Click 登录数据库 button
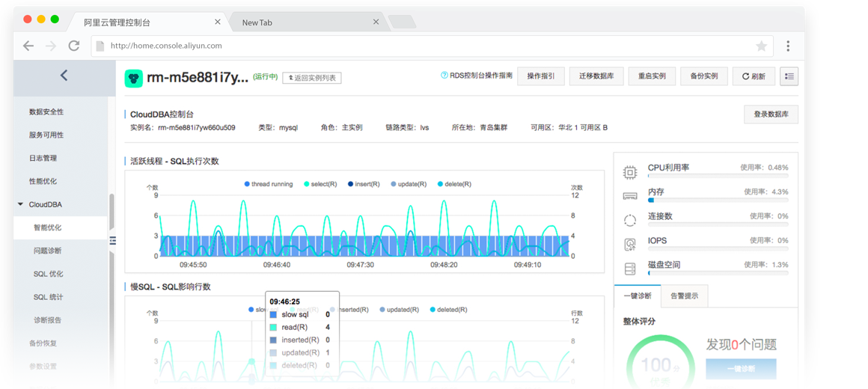The width and height of the screenshot is (868, 389). pos(771,114)
